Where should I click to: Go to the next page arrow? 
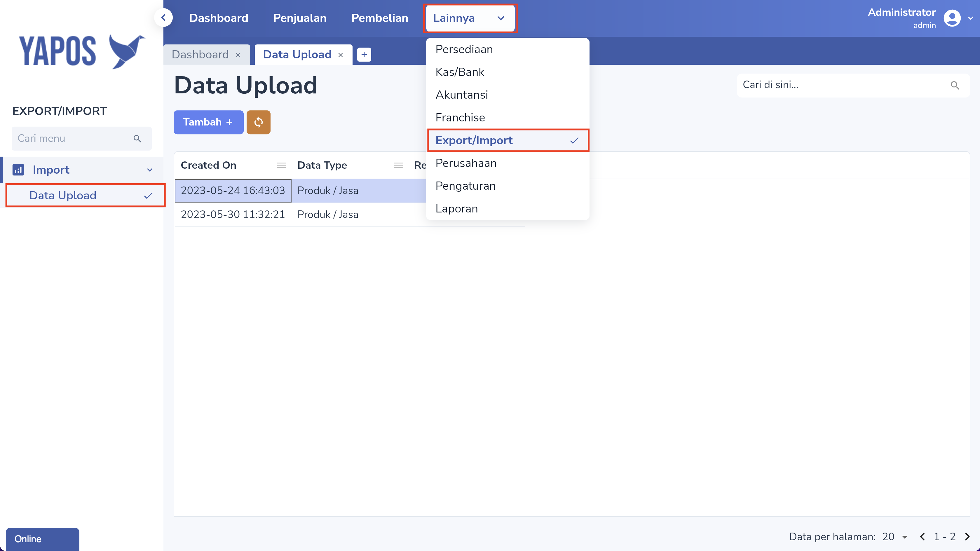pos(967,536)
